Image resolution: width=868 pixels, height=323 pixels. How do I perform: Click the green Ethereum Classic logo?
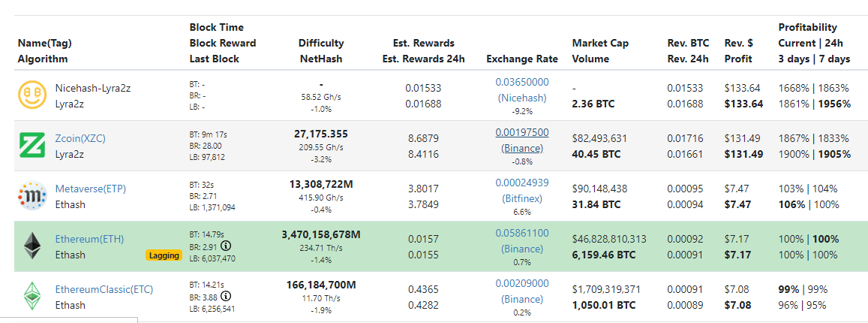pos(32,296)
